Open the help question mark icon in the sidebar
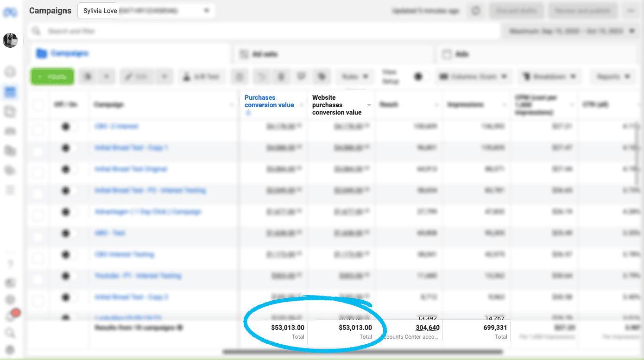The height and width of the screenshot is (360, 644). [10, 264]
